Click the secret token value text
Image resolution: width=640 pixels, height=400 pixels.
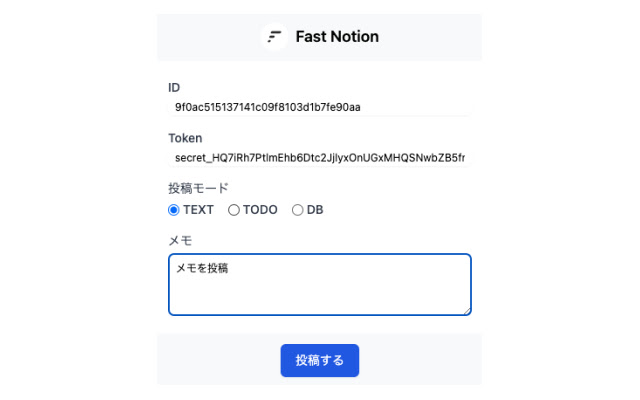click(319, 158)
